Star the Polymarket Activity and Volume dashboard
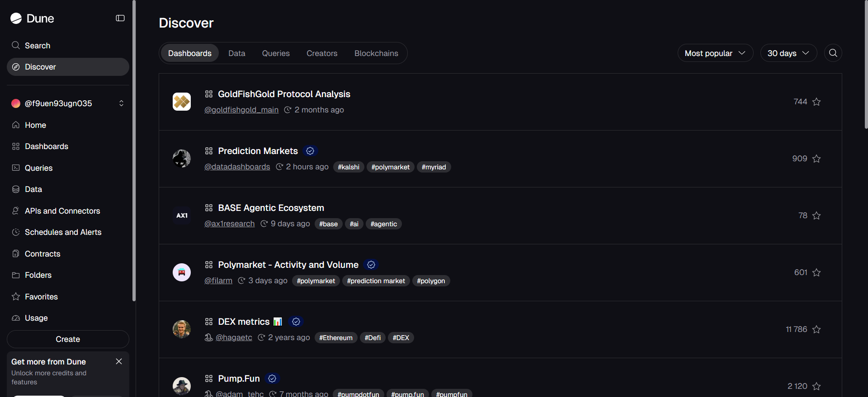868x397 pixels. [x=816, y=272]
